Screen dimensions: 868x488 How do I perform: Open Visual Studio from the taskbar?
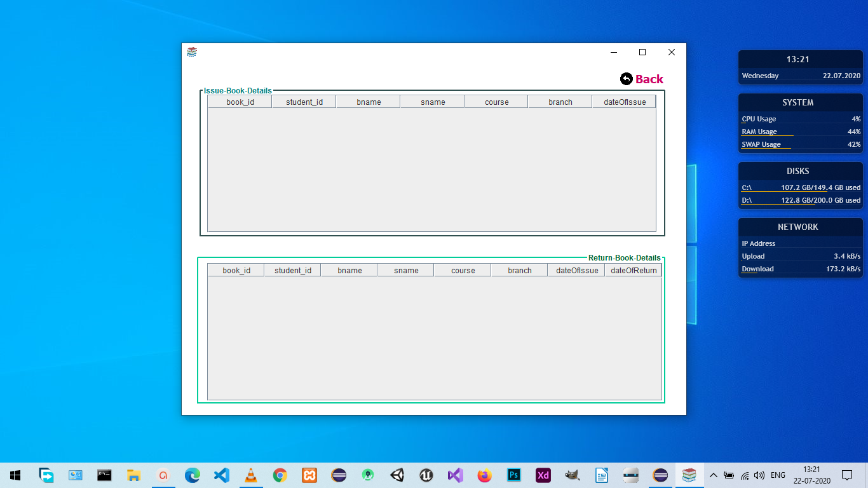456,475
